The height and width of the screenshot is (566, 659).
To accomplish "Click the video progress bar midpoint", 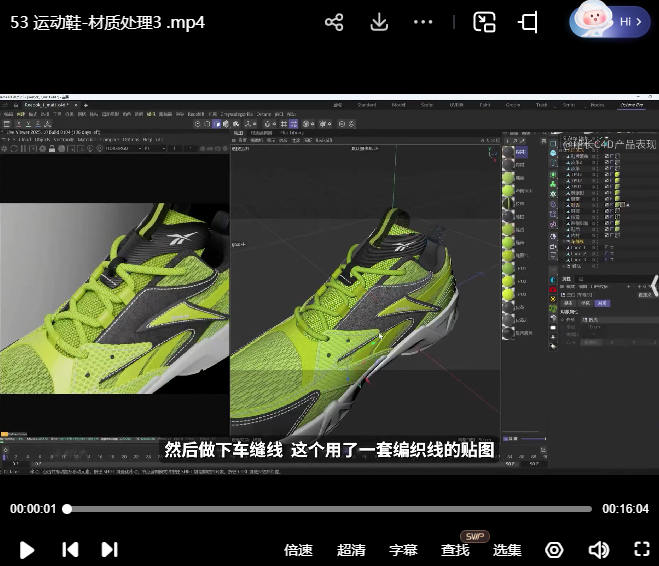I will click(x=329, y=509).
